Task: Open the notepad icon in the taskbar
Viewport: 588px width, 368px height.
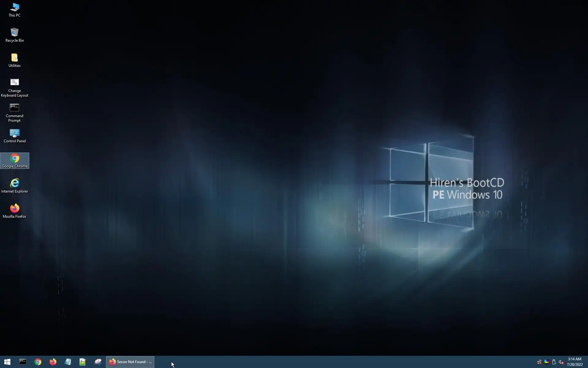Action: tap(68, 362)
